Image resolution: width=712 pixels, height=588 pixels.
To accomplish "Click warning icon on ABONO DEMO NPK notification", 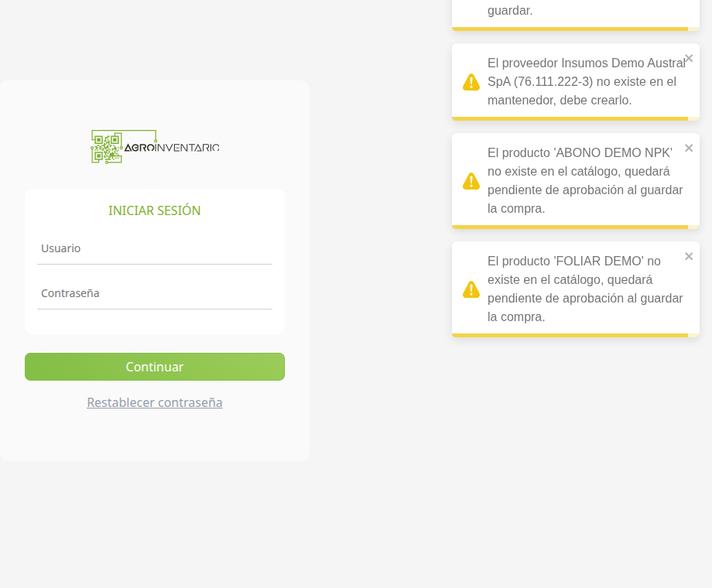I will point(471,181).
